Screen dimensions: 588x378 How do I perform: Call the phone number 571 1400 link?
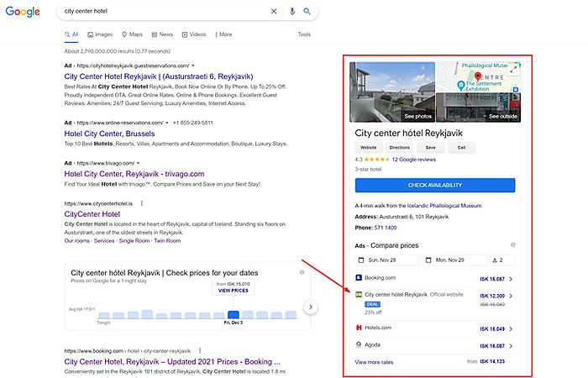(x=385, y=228)
